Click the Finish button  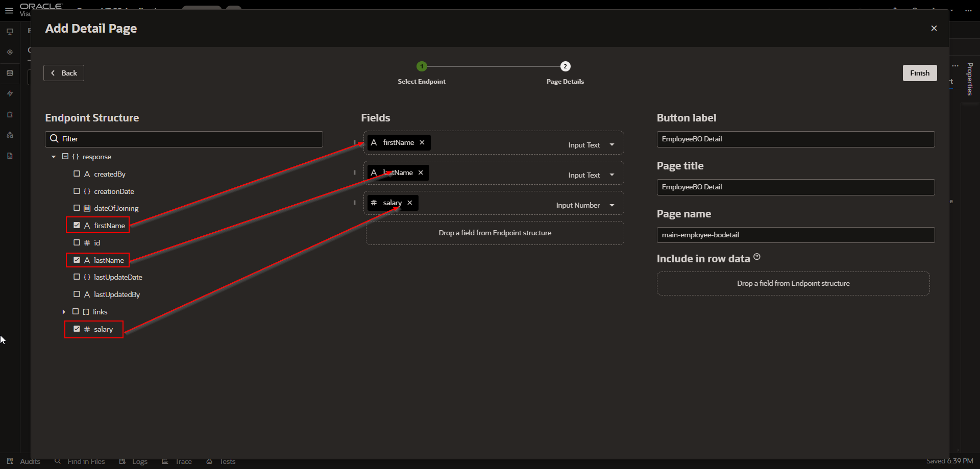coord(919,72)
